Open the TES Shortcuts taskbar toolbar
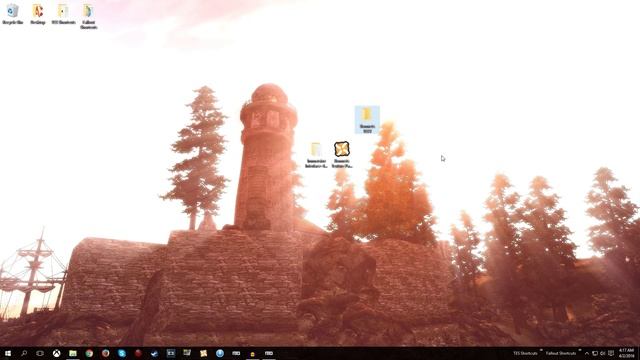 click(x=525, y=353)
